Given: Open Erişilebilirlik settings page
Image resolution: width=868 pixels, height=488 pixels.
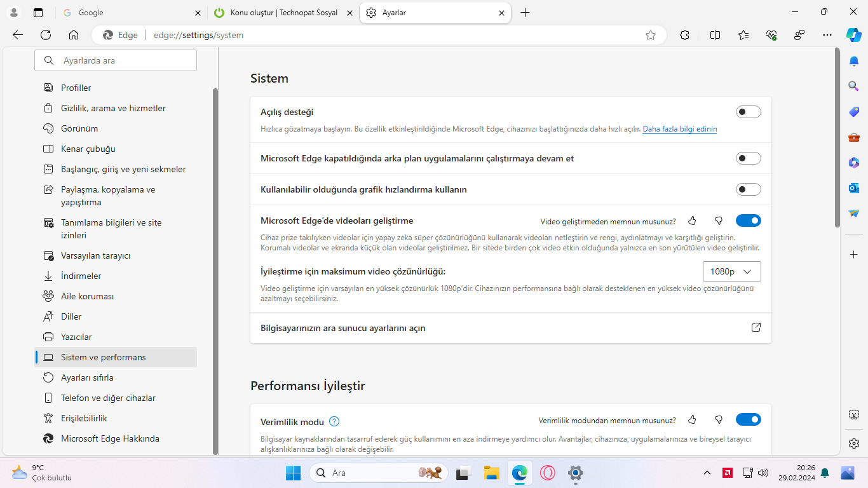Looking at the screenshot, I should [116, 418].
